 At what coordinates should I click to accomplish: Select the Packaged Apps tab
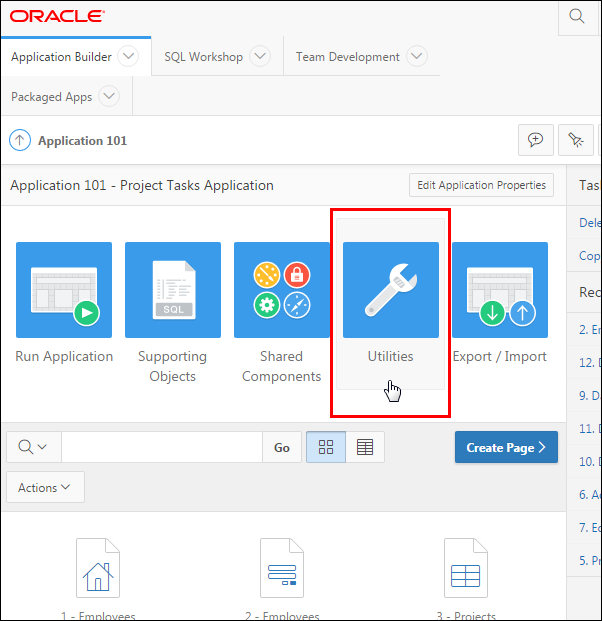pyautogui.click(x=51, y=97)
